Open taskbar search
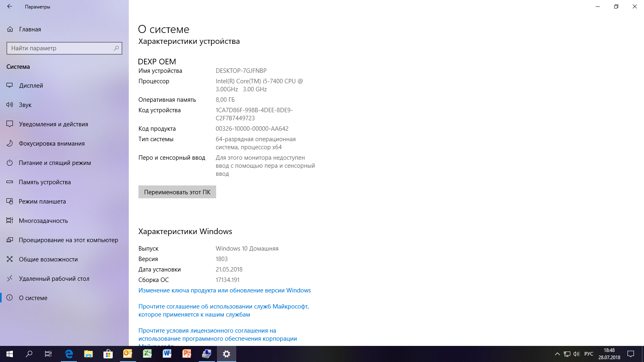This screenshot has height=362, width=644. point(29,354)
